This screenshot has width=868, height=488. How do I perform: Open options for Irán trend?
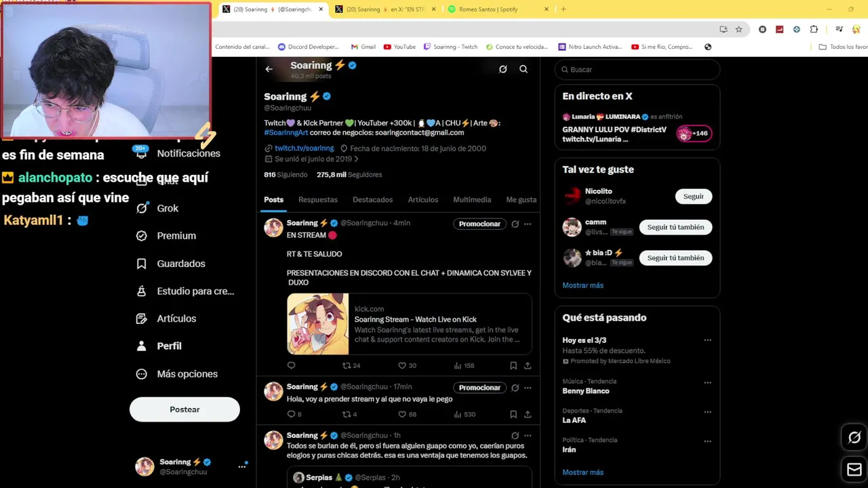pyautogui.click(x=707, y=441)
